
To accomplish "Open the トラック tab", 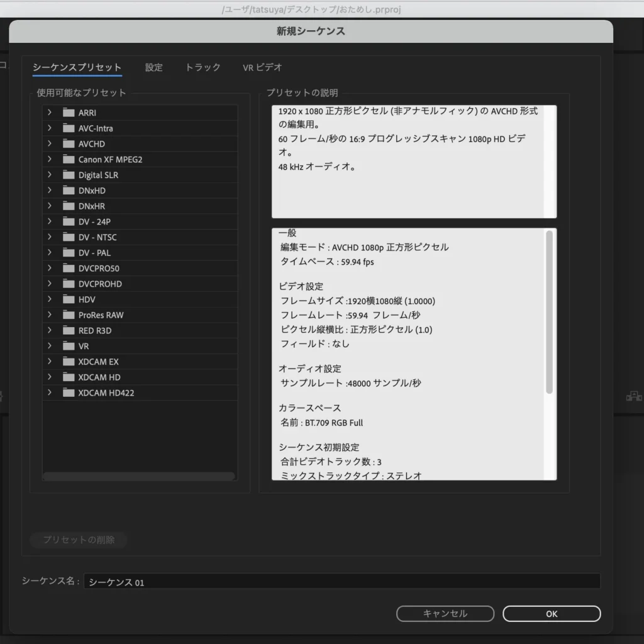I will tap(203, 67).
